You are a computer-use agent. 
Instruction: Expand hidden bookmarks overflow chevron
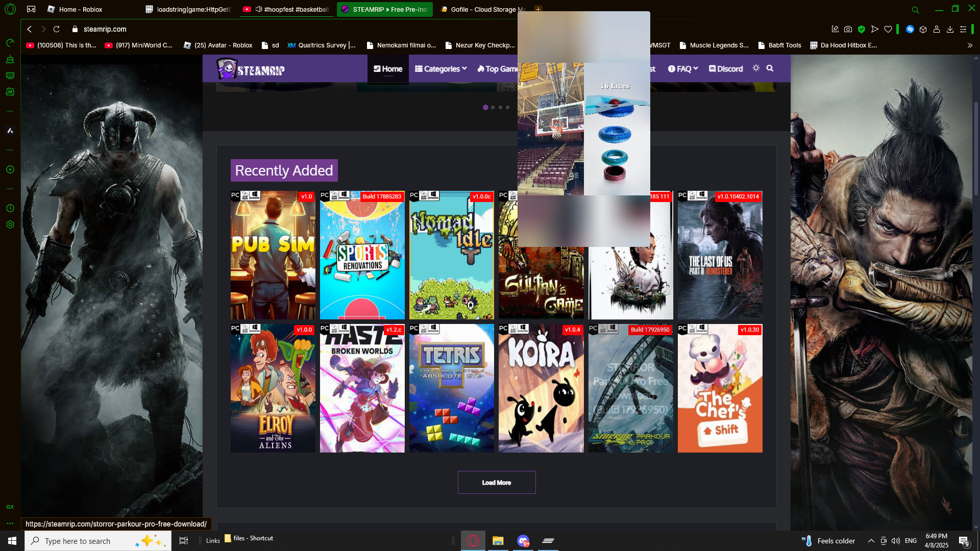click(x=970, y=45)
